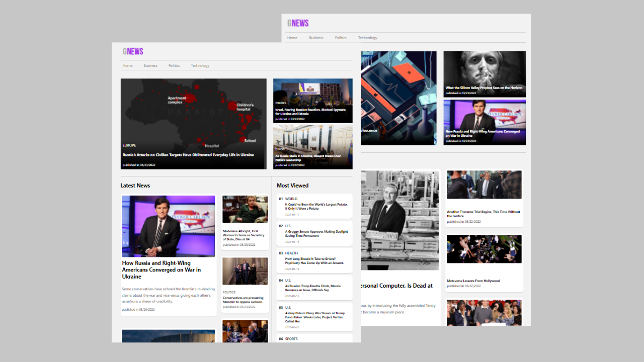Open 'How Long Should It Take to Grieve?' story

tap(314, 261)
